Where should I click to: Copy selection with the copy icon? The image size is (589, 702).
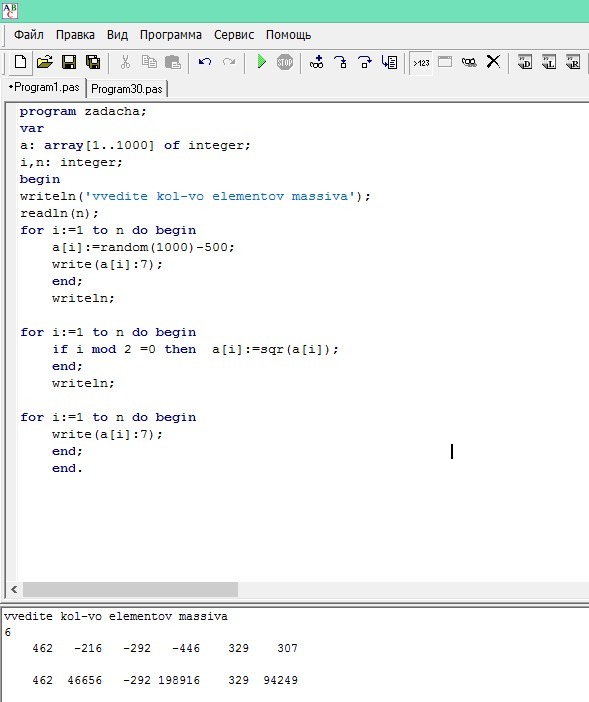149,62
